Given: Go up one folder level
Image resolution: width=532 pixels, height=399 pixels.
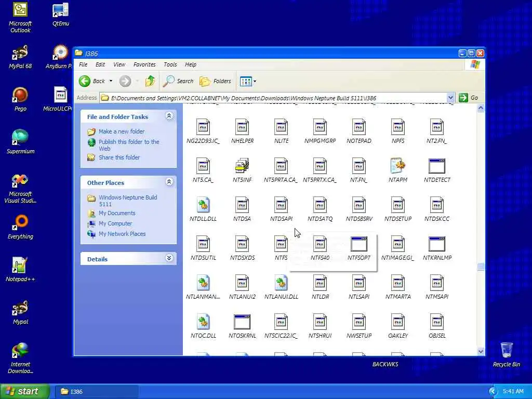Looking at the screenshot, I should point(150,81).
